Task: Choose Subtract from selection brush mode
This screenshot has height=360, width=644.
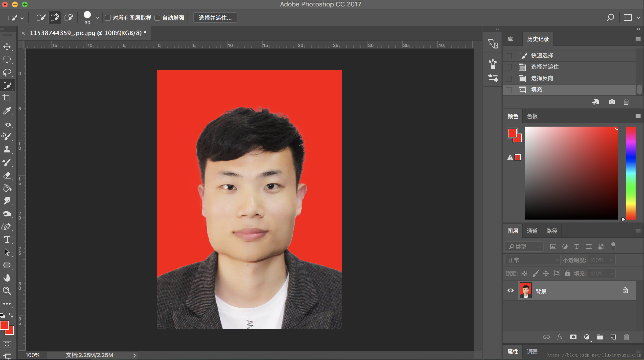Action: 69,18
